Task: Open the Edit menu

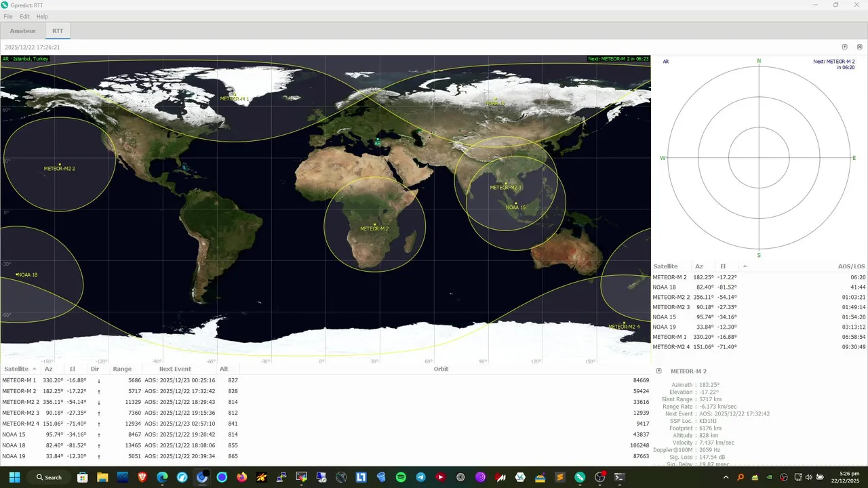Action: click(x=24, y=16)
